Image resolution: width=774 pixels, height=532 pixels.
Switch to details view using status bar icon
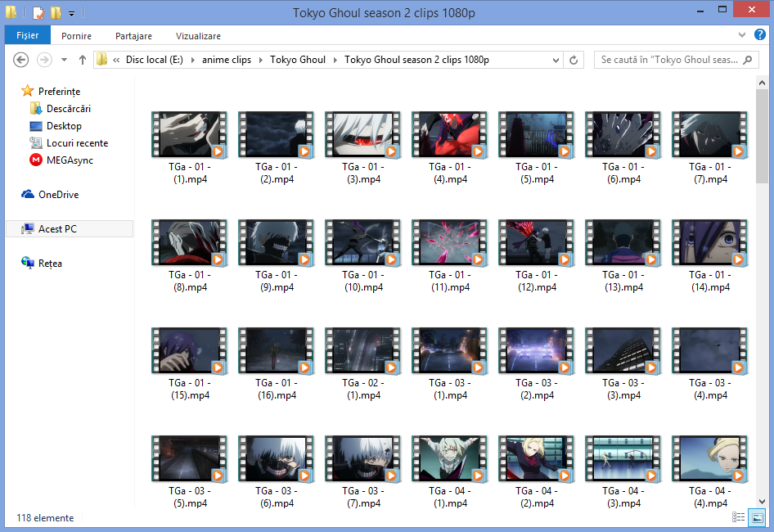tap(739, 517)
